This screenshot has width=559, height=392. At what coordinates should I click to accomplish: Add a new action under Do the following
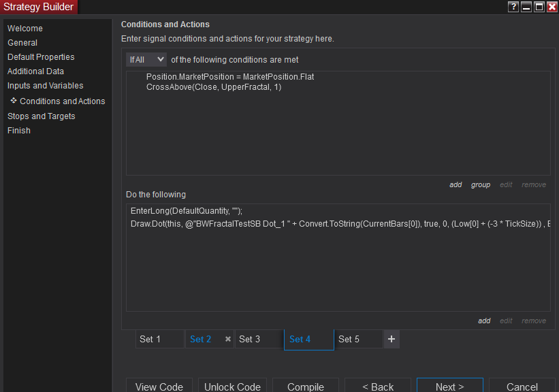click(x=484, y=321)
